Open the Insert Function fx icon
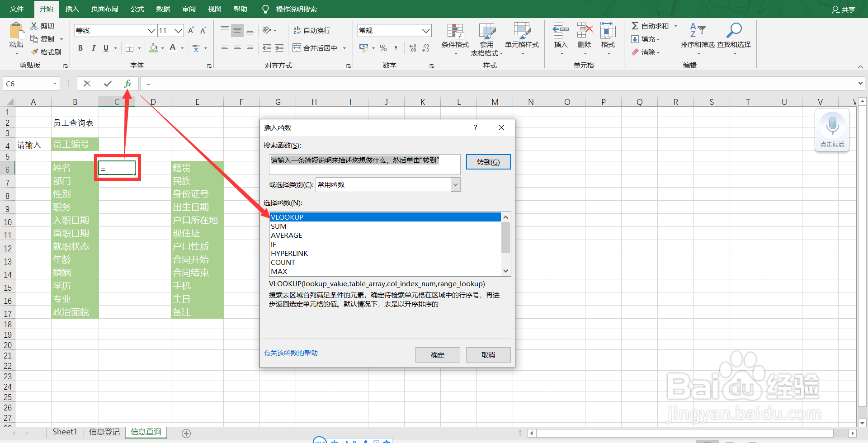 [127, 83]
